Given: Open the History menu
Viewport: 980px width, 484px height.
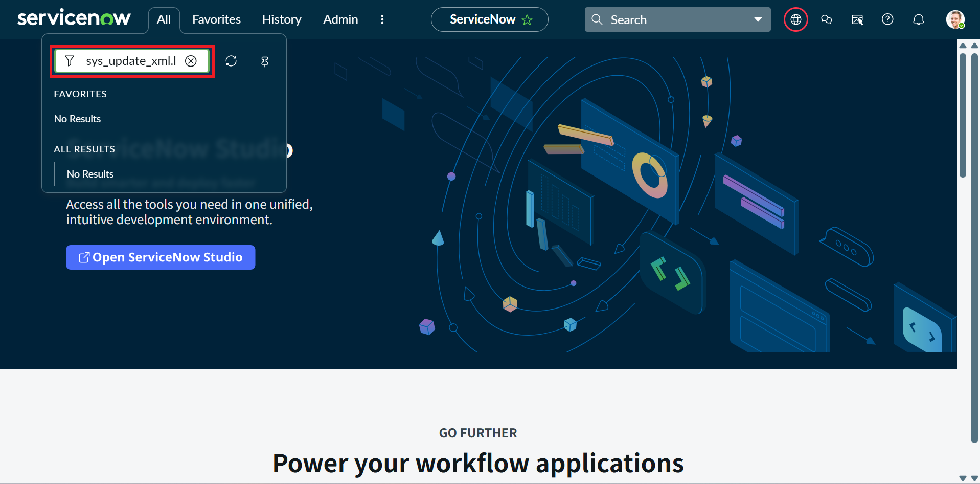Looking at the screenshot, I should pyautogui.click(x=281, y=19).
